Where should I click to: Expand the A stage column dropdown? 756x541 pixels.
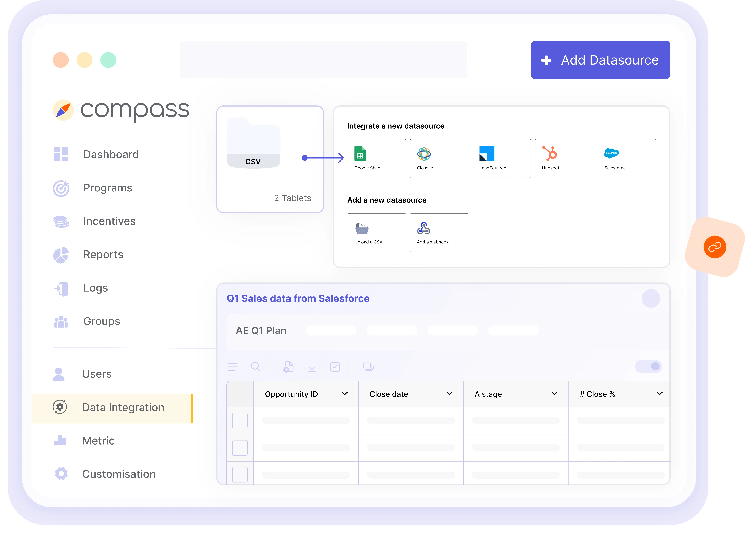point(554,394)
